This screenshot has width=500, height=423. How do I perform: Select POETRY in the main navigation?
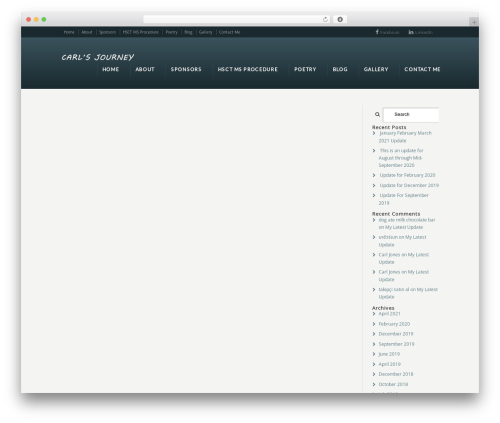[x=305, y=69]
